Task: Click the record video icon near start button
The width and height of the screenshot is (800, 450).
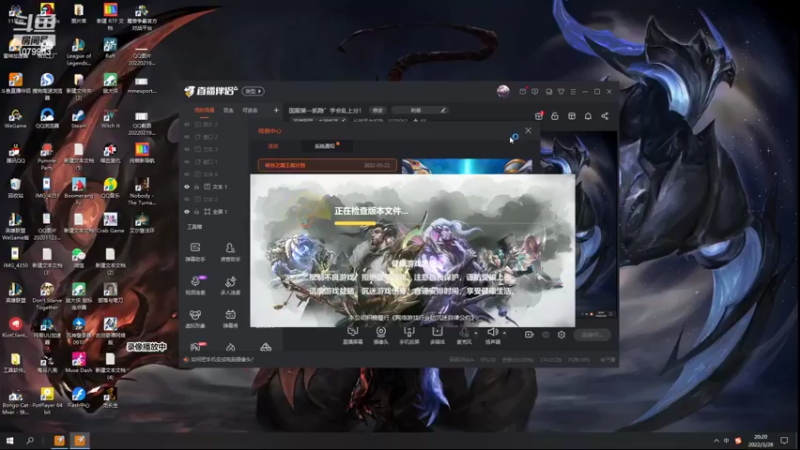Action: 529,335
